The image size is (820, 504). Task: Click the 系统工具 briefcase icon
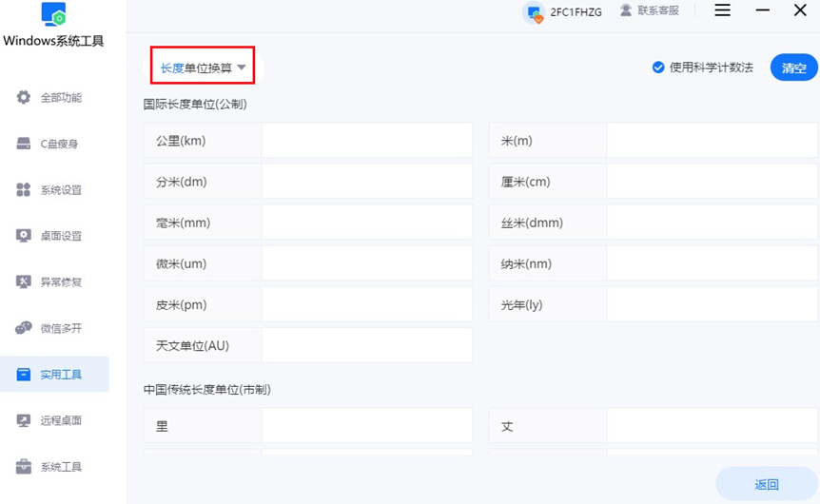24,466
